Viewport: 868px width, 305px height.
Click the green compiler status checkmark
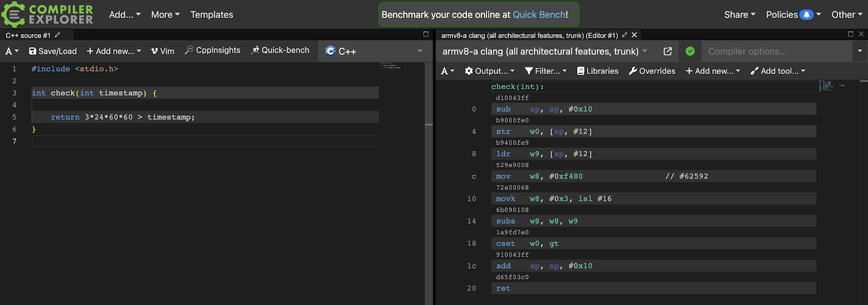click(x=690, y=52)
